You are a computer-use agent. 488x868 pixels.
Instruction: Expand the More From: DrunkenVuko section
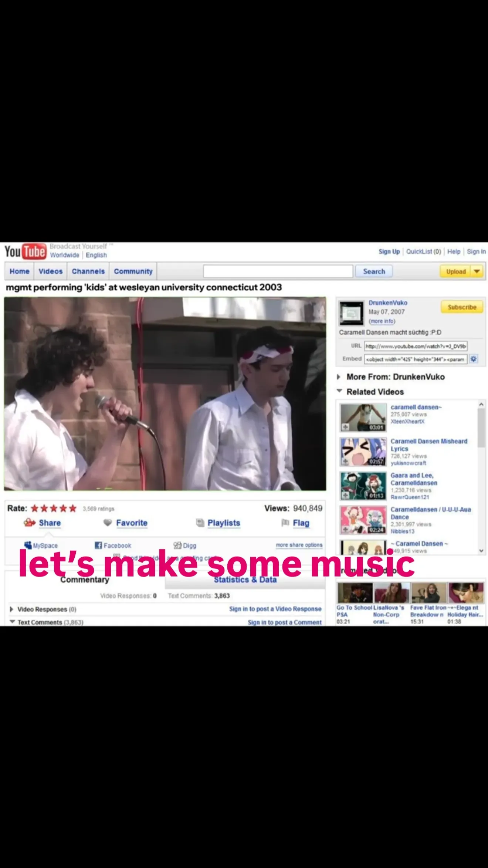point(338,377)
